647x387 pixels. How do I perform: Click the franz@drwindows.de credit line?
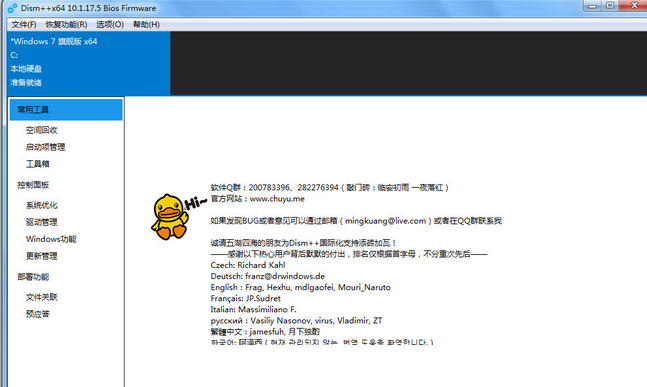click(268, 276)
